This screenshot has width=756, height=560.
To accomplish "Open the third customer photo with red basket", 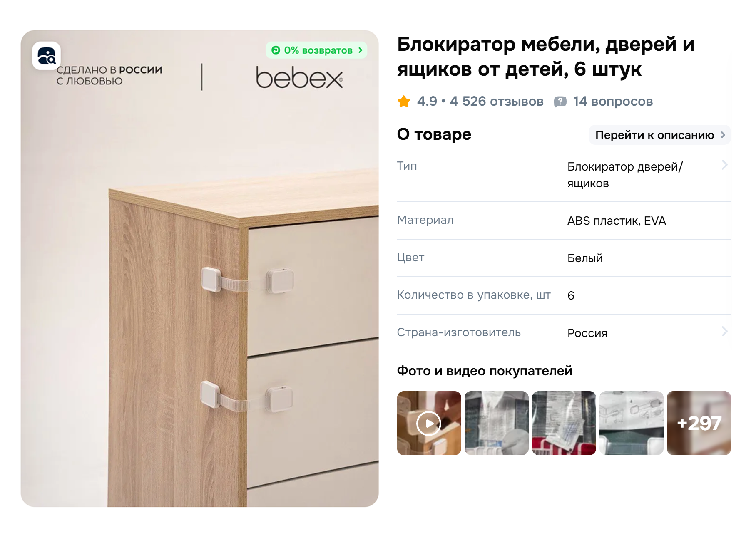I will 564,423.
